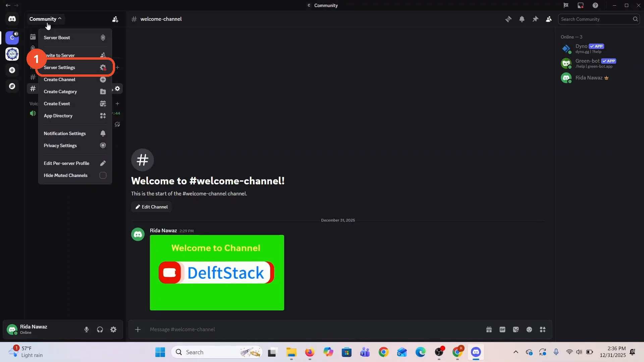Click the upload plus button in message bar
The height and width of the screenshot is (362, 644).
138,329
